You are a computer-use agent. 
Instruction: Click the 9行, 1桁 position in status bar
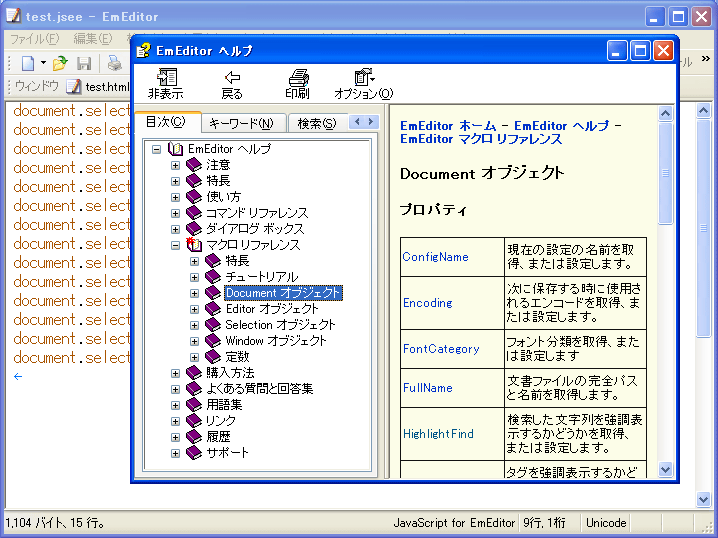[x=544, y=523]
